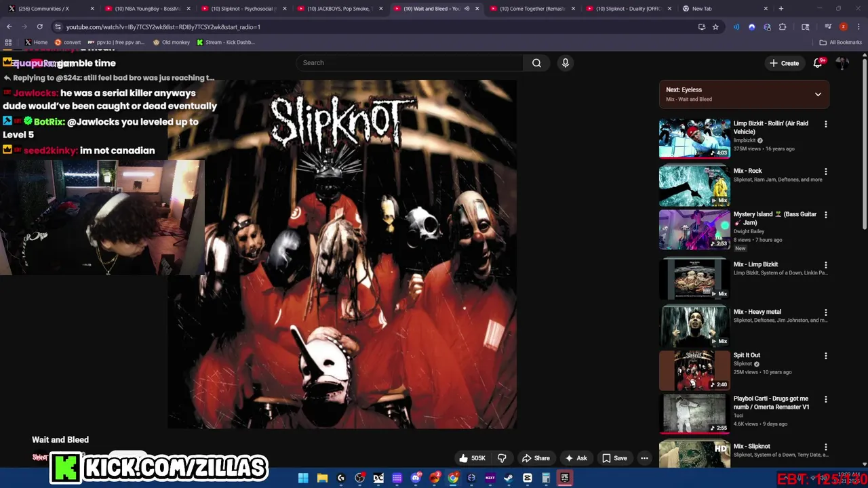Image resolution: width=868 pixels, height=488 pixels.
Task: Reload the page in Chrome
Action: (39, 26)
